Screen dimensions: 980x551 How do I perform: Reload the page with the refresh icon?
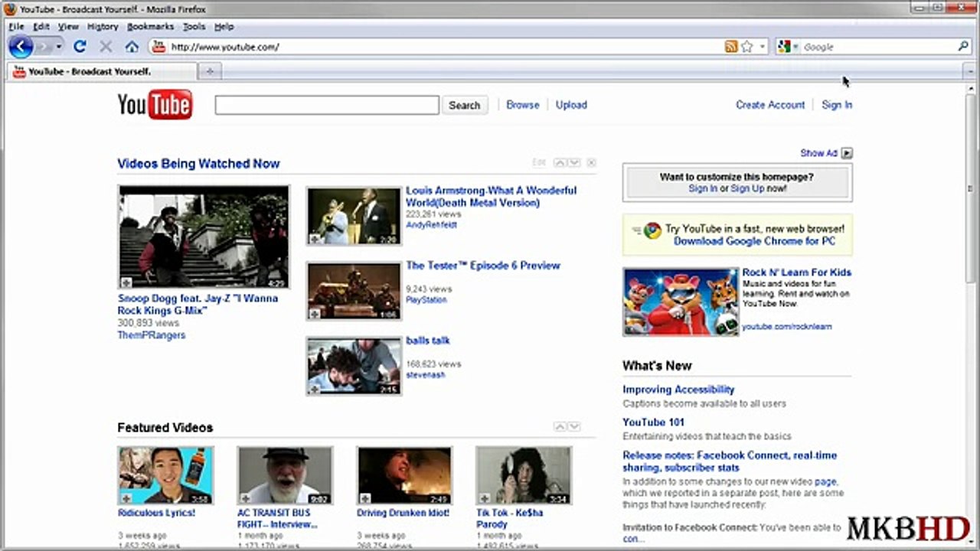[x=80, y=47]
